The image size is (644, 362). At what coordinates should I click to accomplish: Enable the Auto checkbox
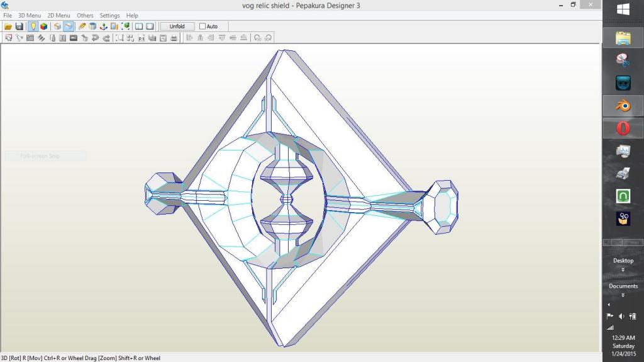pos(202,26)
